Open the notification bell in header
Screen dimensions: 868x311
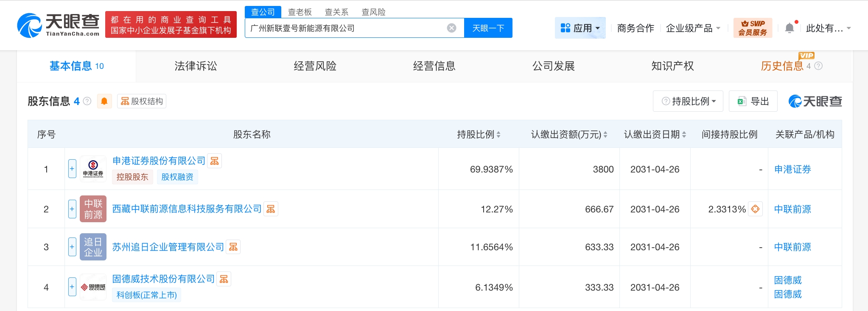[790, 28]
